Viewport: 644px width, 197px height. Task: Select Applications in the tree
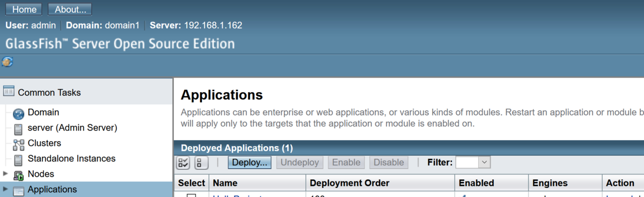coord(52,189)
